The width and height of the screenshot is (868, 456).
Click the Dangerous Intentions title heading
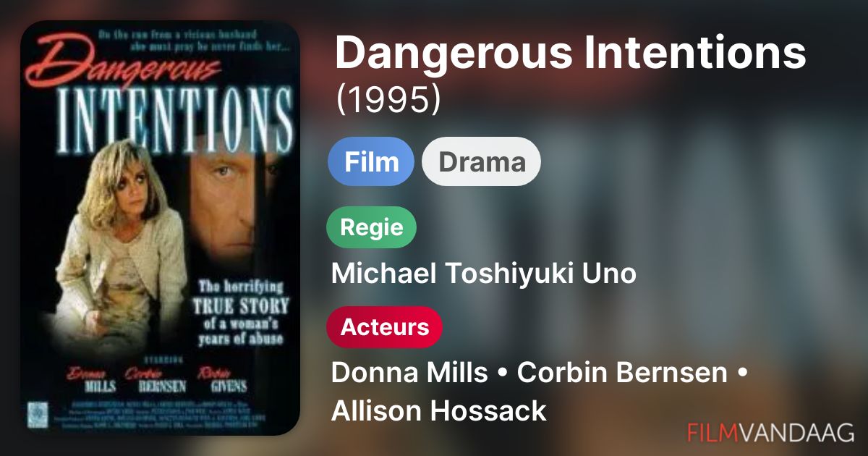click(570, 53)
